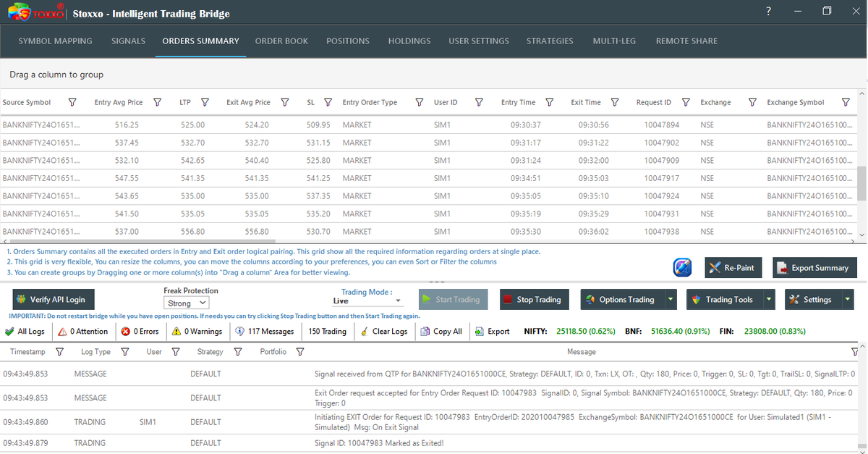868x454 pixels.
Task: Sort by the Entry Time column header
Action: pyautogui.click(x=519, y=103)
